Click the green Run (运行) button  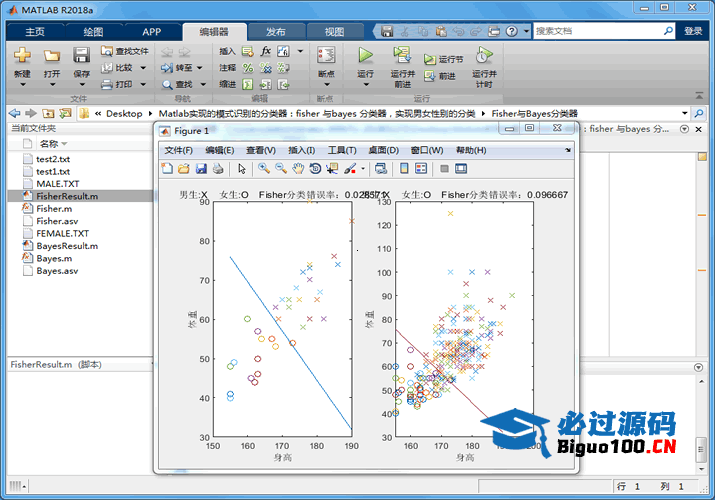click(x=365, y=56)
